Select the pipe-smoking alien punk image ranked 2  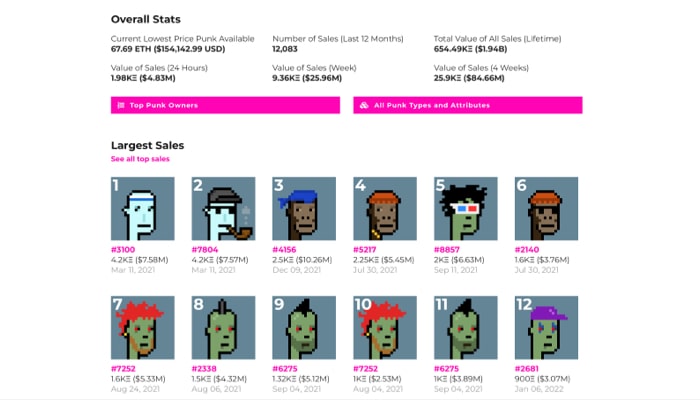coord(224,208)
